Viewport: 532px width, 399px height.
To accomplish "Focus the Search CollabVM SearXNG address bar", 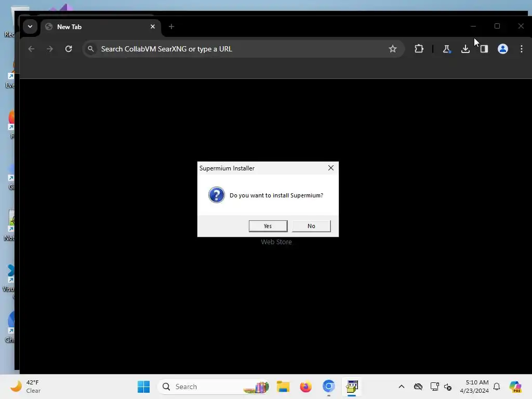I will click(x=243, y=49).
